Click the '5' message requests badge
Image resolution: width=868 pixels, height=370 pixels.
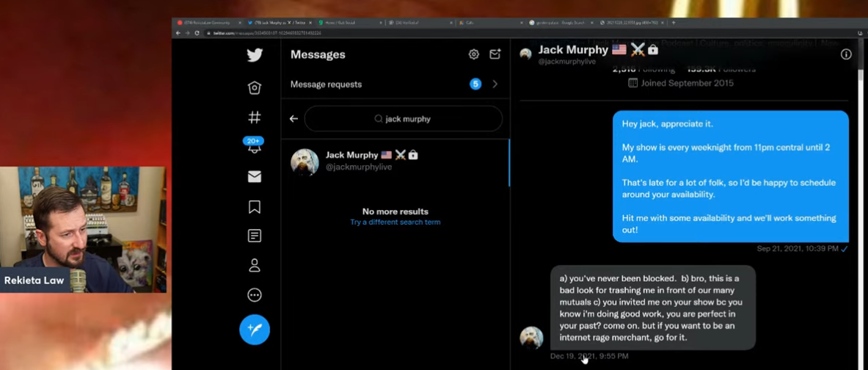[x=475, y=84]
